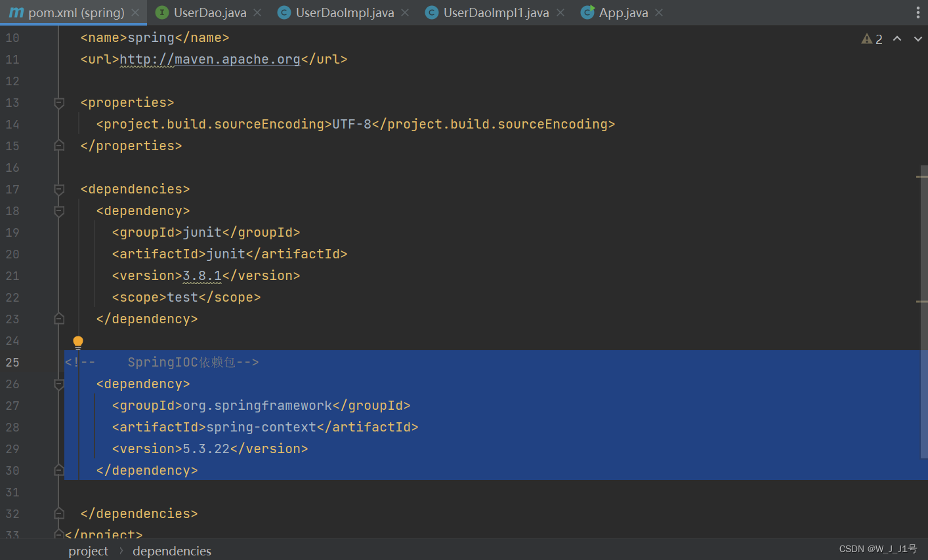Collapse the spring dependency at line 26
The width and height of the screenshot is (928, 560).
pyautogui.click(x=59, y=384)
